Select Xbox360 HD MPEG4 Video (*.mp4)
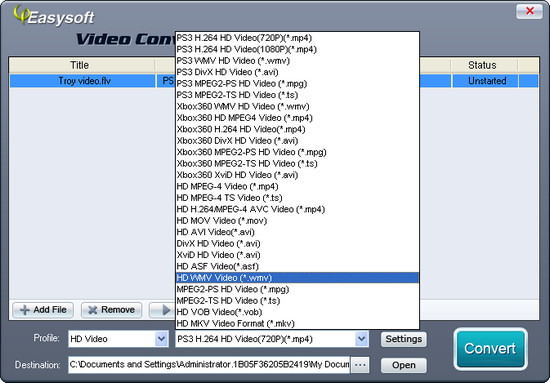 297,118
